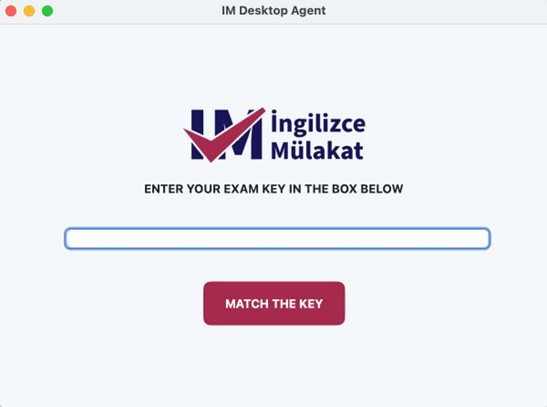This screenshot has width=547, height=407.
Task: Click the word KEY on the crimson button
Action: (x=311, y=304)
